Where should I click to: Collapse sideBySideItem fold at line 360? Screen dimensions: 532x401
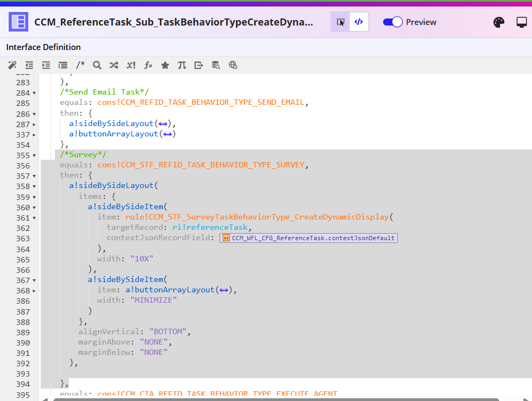34,208
